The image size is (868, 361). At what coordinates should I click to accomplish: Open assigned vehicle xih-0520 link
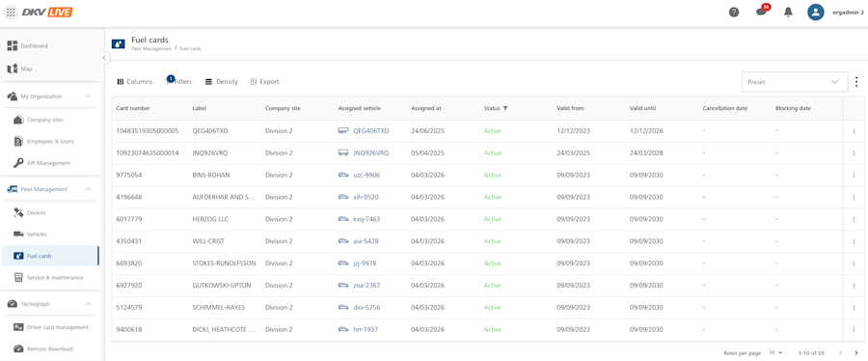pos(366,197)
